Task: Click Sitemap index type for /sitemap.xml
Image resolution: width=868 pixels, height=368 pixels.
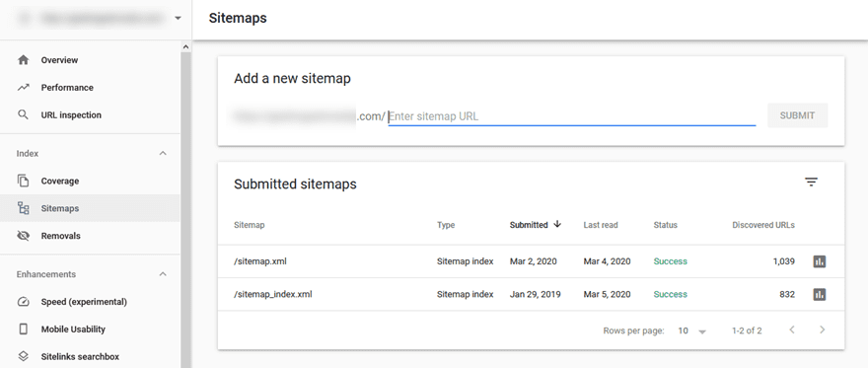Action: [465, 261]
